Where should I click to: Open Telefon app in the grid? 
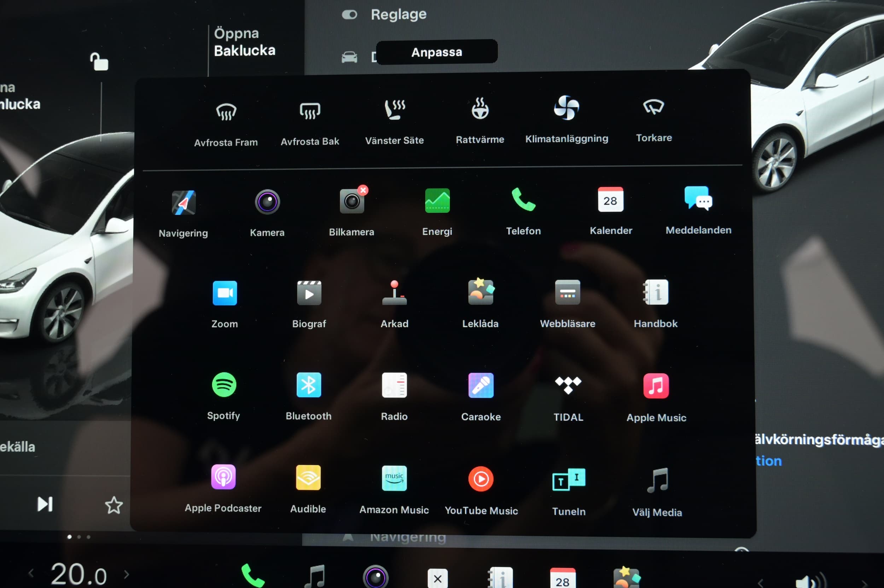(523, 212)
